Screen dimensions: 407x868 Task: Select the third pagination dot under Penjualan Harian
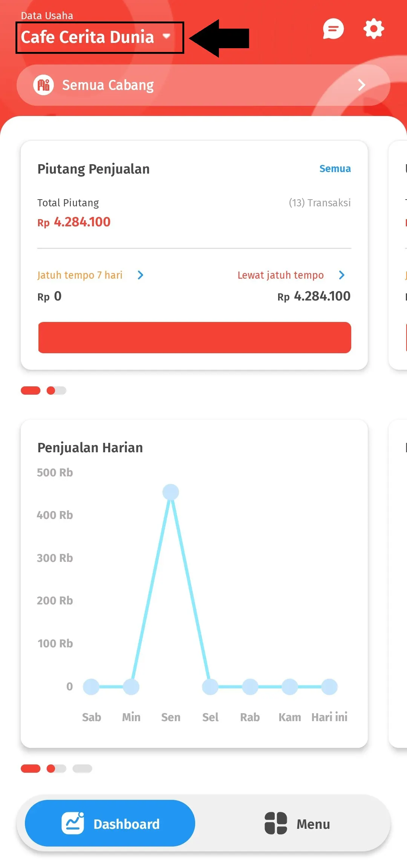coord(82,768)
